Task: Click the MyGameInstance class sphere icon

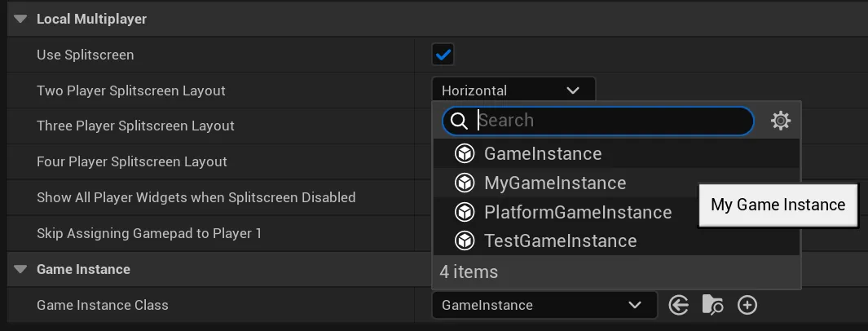Action: point(465,183)
